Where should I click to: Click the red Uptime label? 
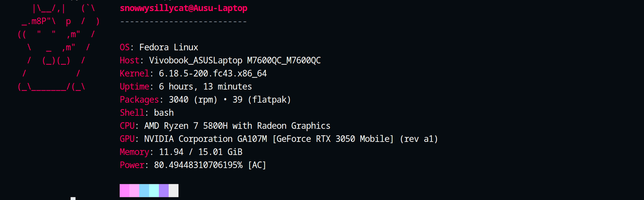click(134, 87)
